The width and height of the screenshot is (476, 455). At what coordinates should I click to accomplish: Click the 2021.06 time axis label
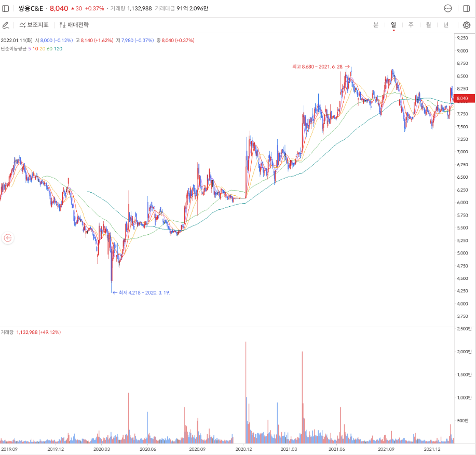point(337,449)
